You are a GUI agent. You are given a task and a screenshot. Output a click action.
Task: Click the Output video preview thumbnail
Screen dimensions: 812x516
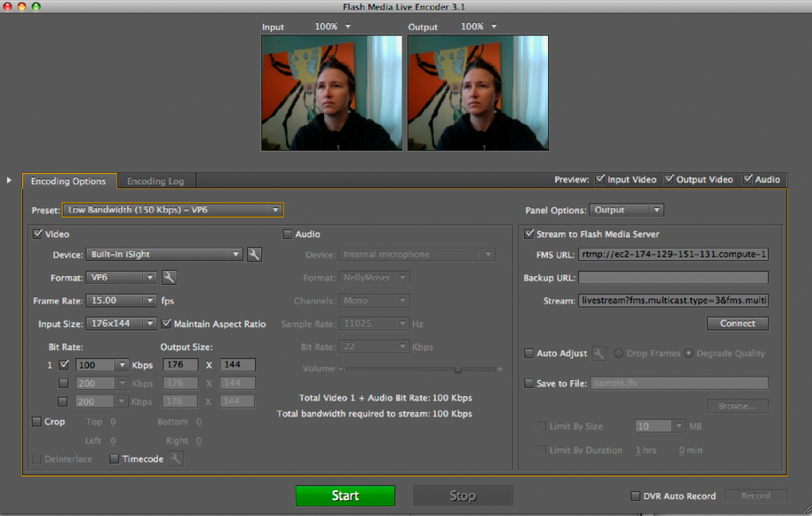coord(478,93)
